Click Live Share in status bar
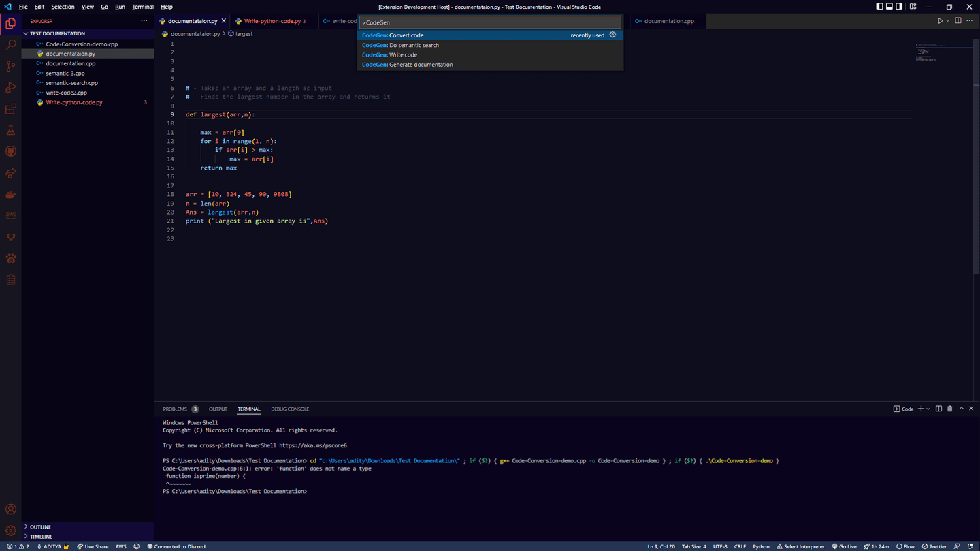 pyautogui.click(x=93, y=546)
